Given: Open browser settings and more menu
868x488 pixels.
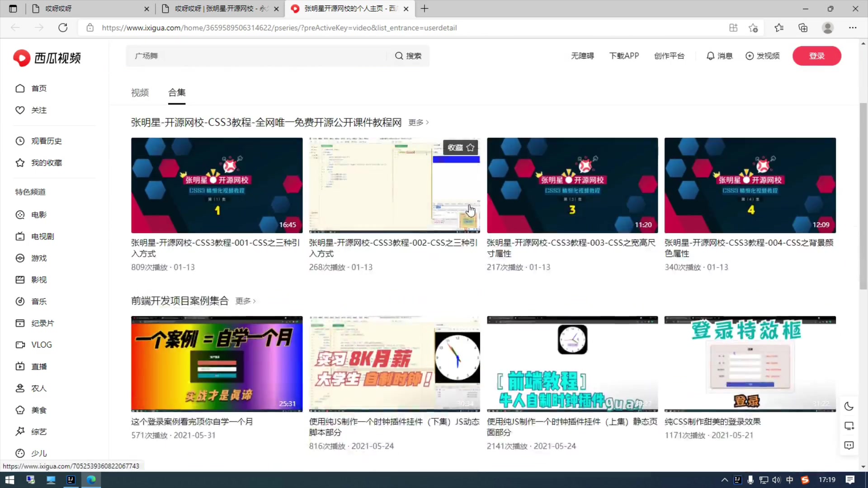Looking at the screenshot, I should (x=853, y=28).
